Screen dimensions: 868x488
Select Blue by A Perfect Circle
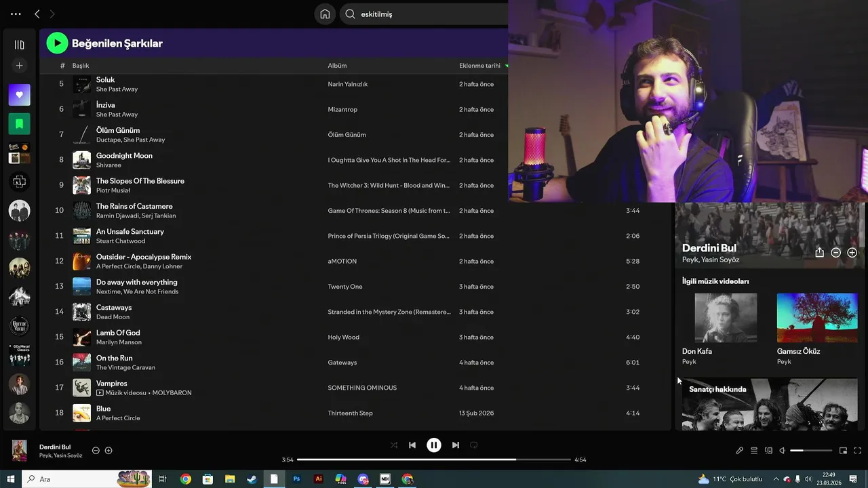click(103, 409)
